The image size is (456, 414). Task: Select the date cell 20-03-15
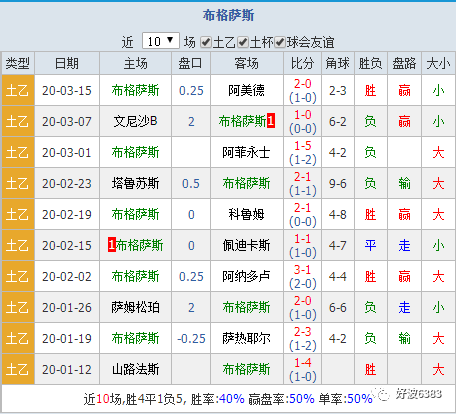pos(67,91)
